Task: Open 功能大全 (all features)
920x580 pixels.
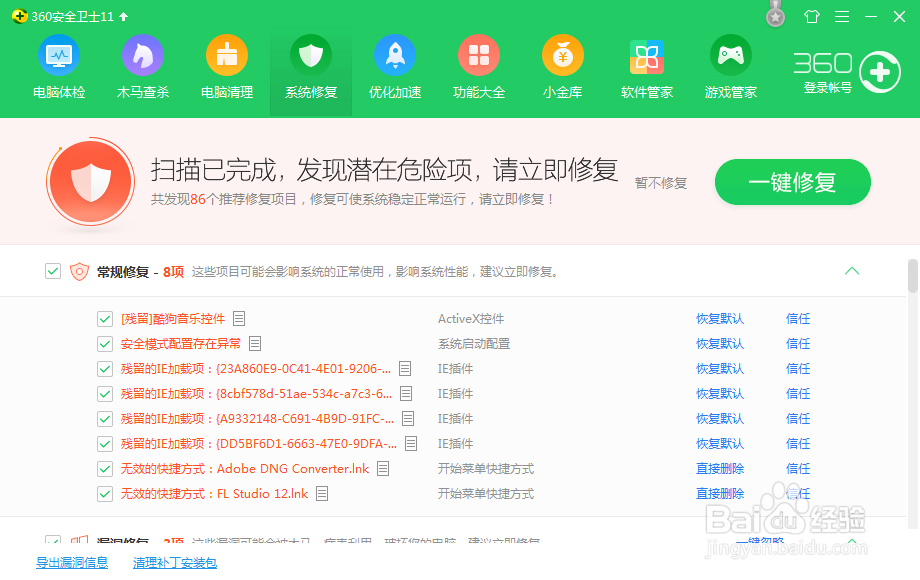Action: pyautogui.click(x=478, y=67)
